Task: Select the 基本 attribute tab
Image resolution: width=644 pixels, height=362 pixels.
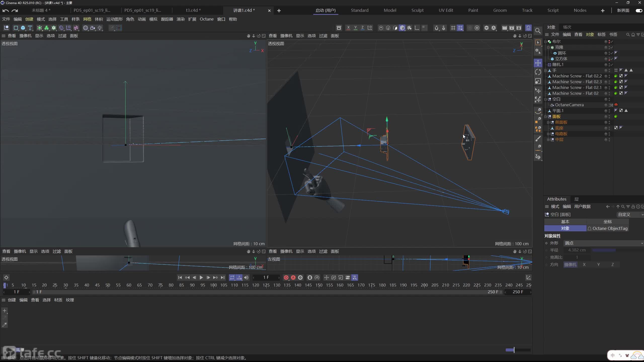Action: [565, 221]
